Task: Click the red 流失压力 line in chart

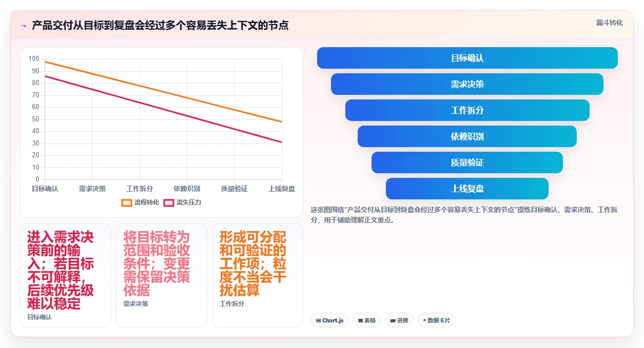Action: tap(163, 109)
